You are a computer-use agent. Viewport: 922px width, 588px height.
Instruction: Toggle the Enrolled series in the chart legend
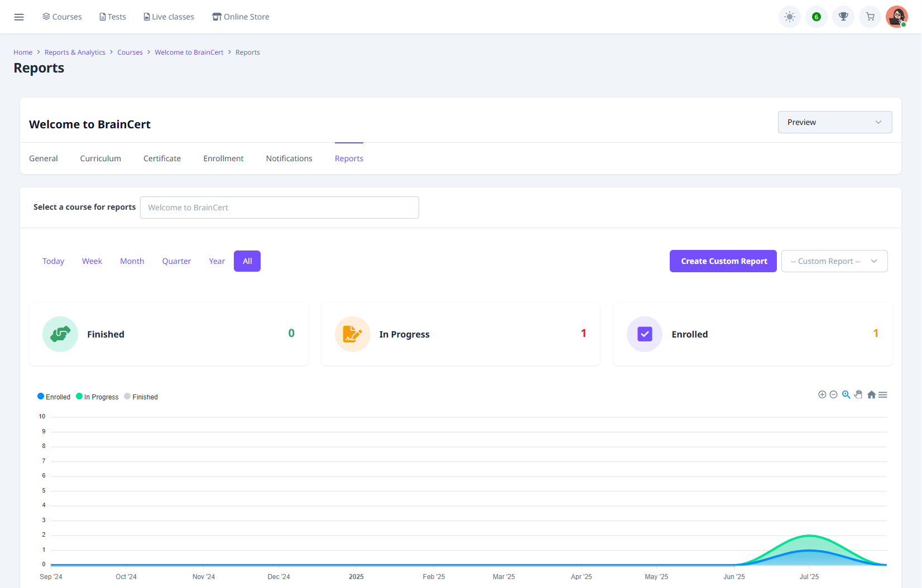point(54,397)
